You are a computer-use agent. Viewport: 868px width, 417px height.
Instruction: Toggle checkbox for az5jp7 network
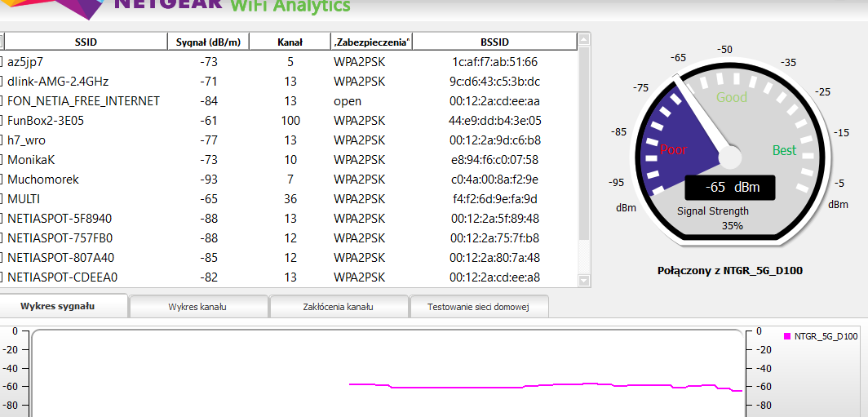[x=2, y=62]
